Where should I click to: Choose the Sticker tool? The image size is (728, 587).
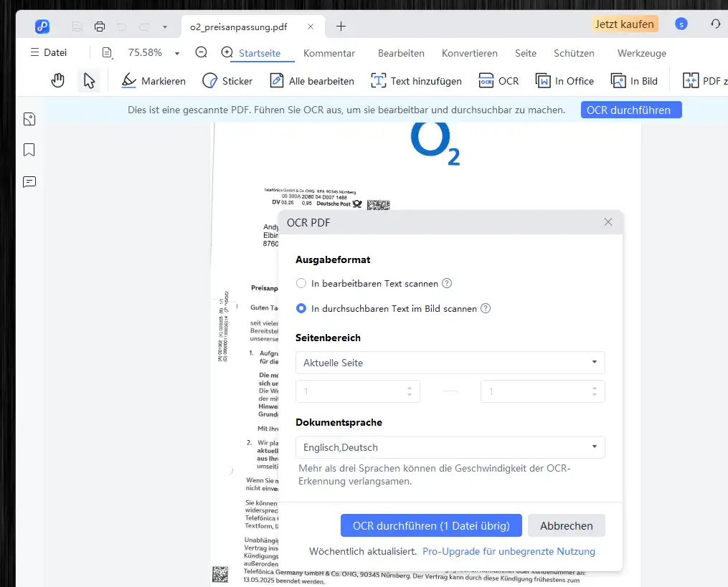click(227, 81)
